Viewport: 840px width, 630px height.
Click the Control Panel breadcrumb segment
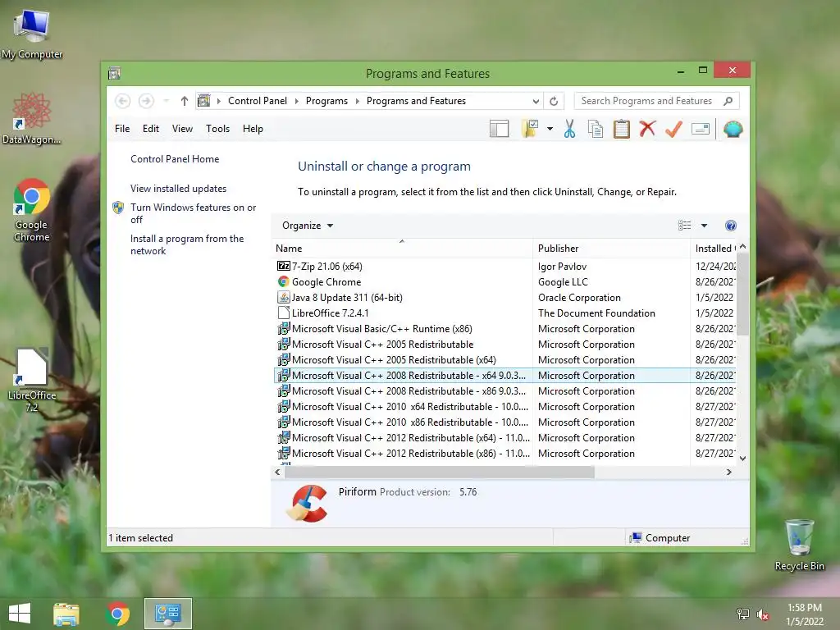point(258,101)
